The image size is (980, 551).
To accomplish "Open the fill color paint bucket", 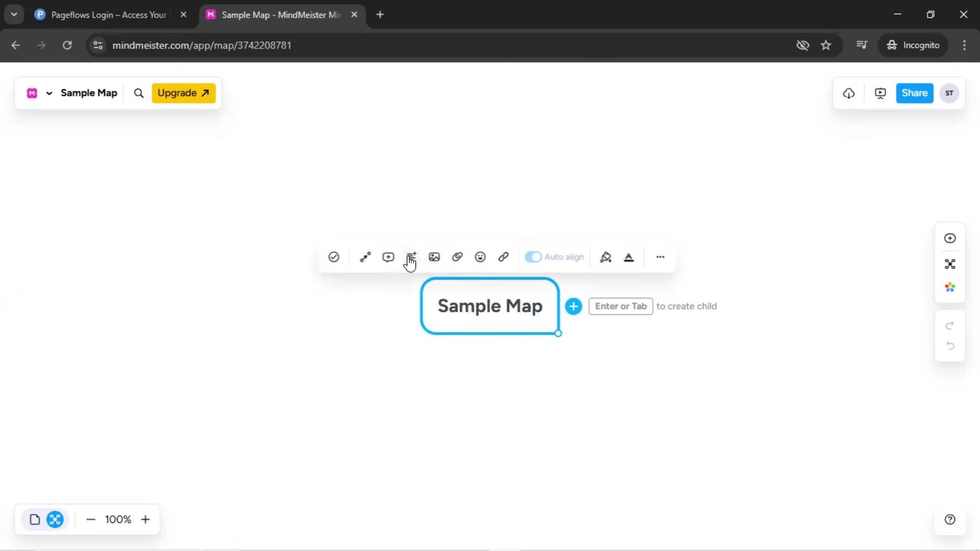I will (606, 257).
